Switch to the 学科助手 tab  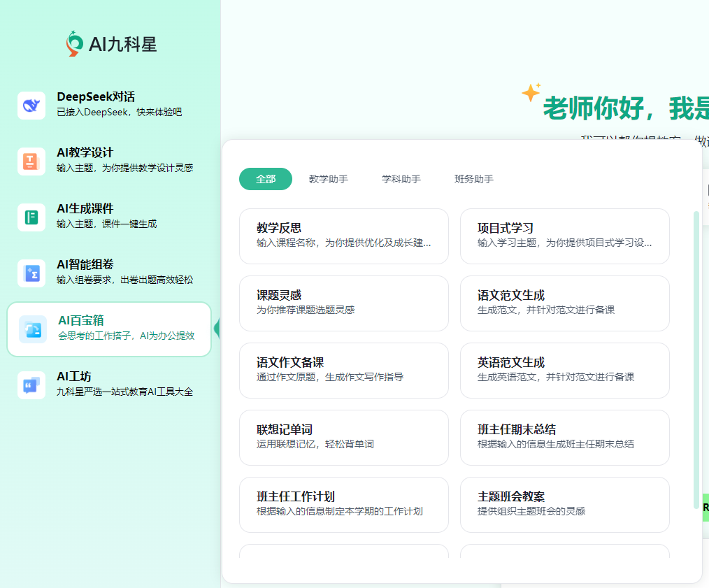[401, 179]
